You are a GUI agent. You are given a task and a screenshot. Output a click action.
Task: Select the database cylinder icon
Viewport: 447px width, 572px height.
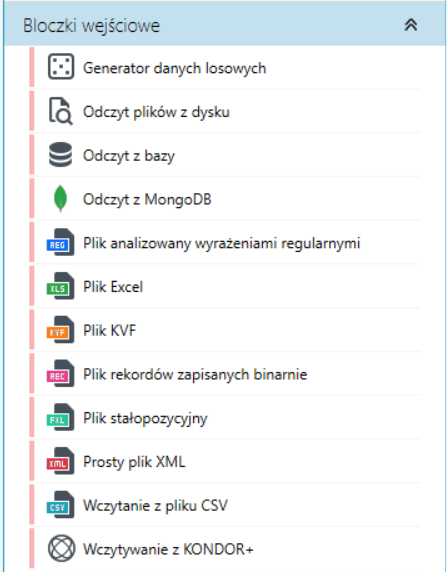click(60, 155)
